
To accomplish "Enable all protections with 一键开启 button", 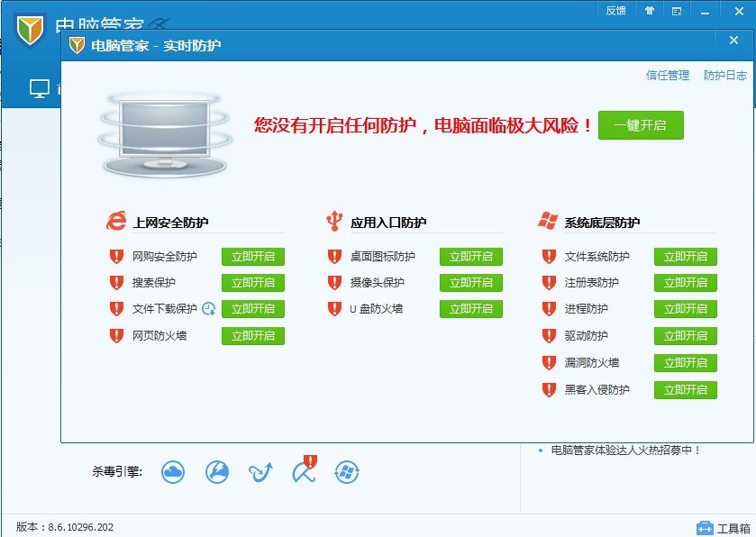I will coord(641,125).
